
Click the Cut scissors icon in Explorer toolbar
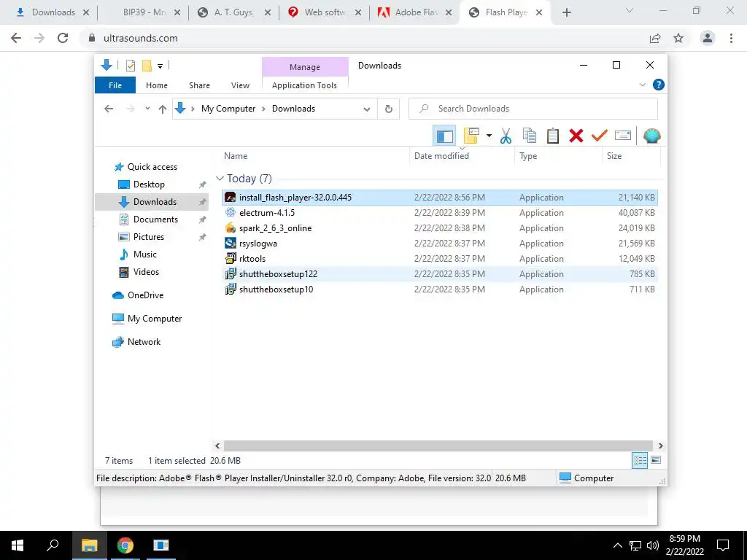pos(506,136)
